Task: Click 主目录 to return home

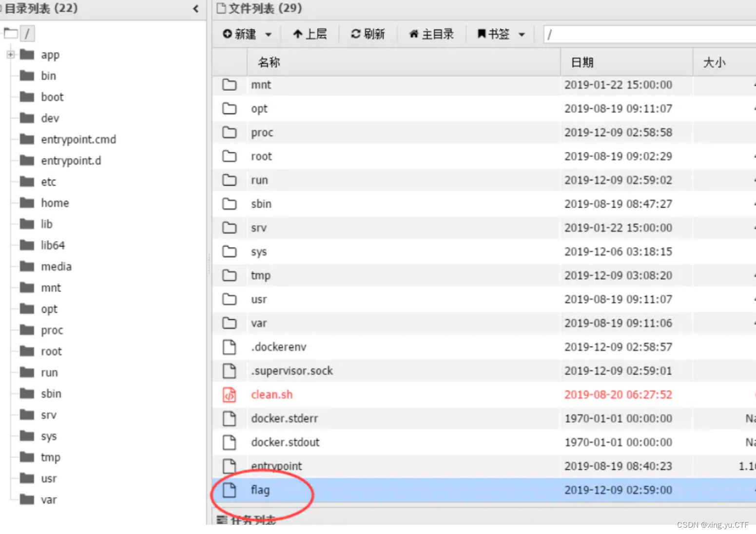Action: click(x=431, y=34)
